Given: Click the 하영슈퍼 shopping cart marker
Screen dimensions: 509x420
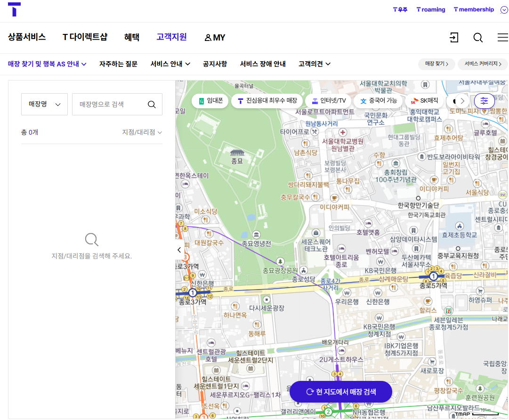Looking at the screenshot, I should pyautogui.click(x=480, y=291).
